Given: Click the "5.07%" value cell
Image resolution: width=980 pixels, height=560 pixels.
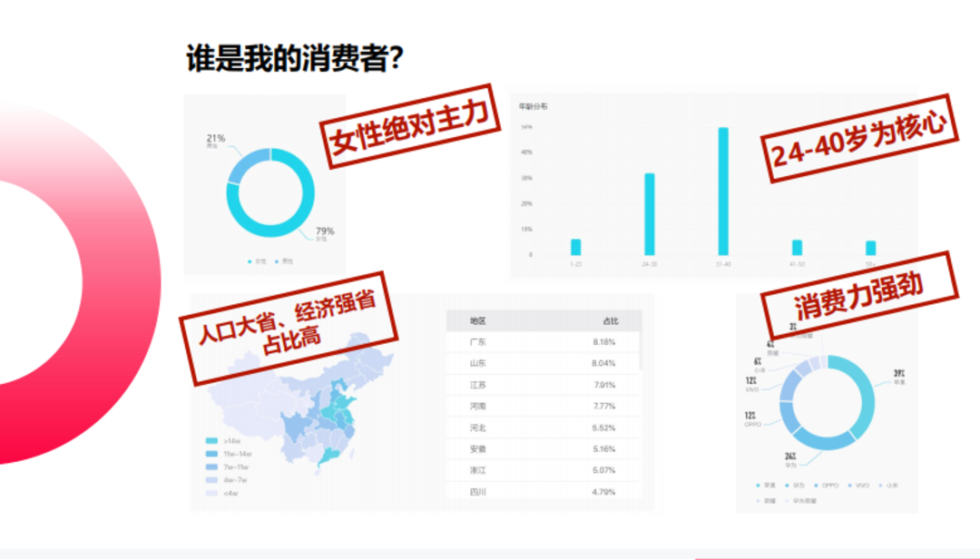Looking at the screenshot, I should pos(603,470).
